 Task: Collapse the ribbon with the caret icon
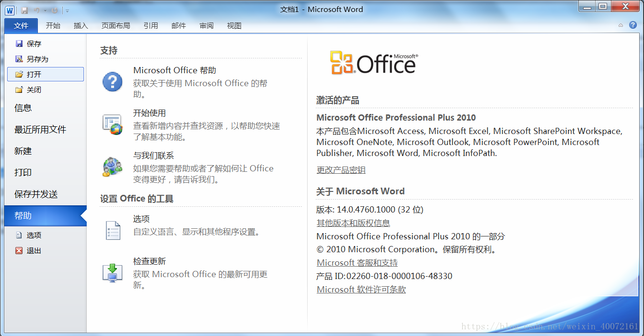point(621,25)
